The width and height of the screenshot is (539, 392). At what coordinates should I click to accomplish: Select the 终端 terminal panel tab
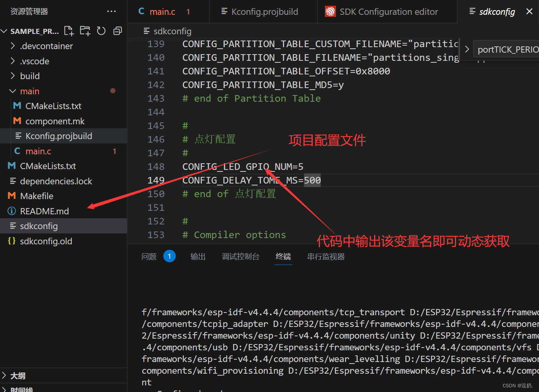pos(283,256)
